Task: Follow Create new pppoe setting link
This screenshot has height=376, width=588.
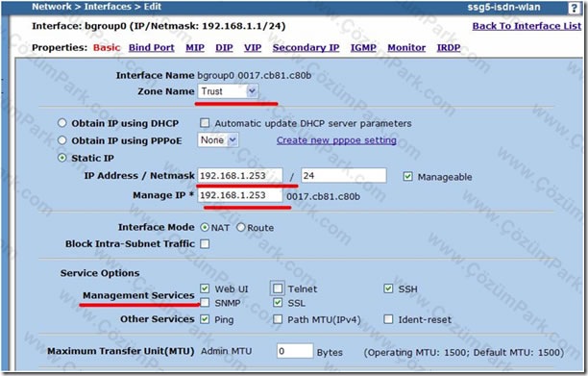Action: 336,140
